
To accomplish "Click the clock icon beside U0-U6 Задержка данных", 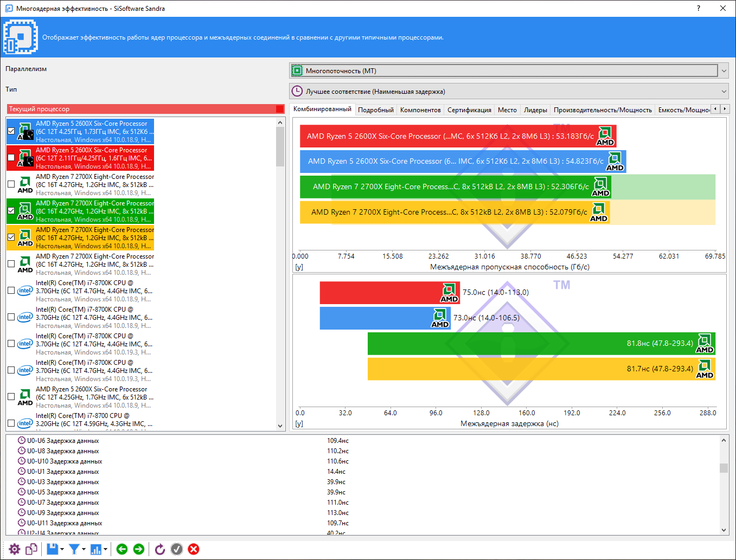I will click(x=22, y=441).
